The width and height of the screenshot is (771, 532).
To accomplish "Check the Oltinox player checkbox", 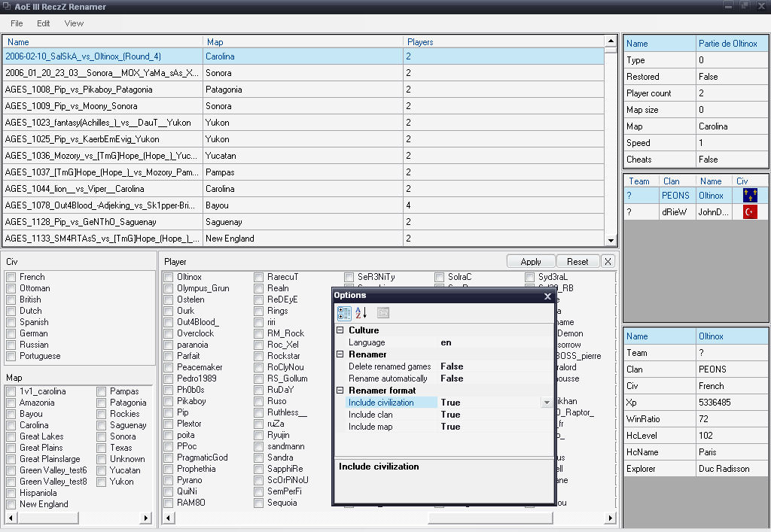I will point(169,277).
